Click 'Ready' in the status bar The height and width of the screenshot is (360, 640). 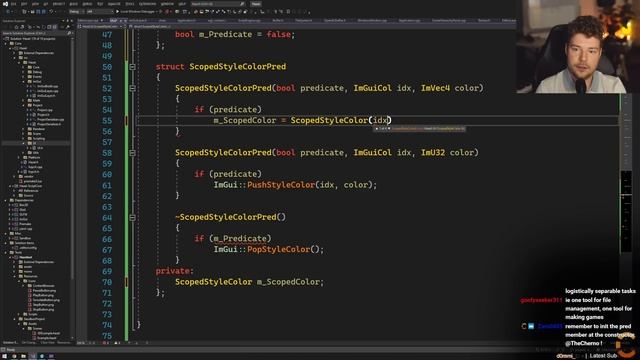11,350
